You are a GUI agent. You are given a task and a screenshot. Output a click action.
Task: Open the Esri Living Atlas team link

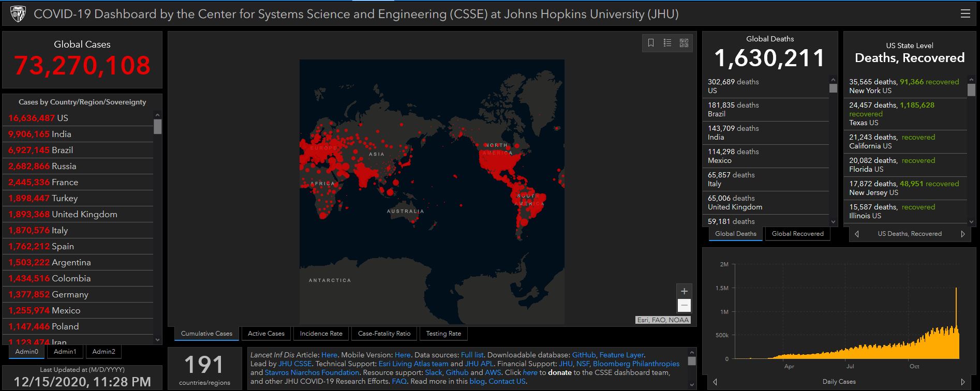tap(413, 364)
